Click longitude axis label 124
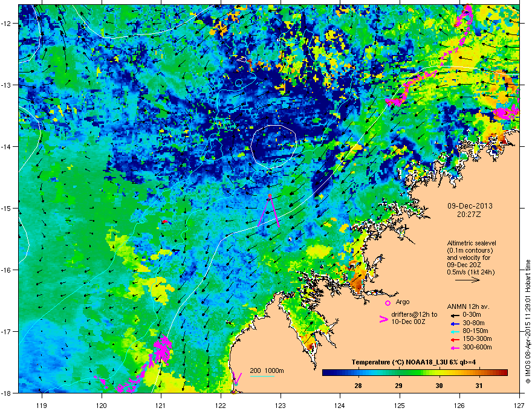This screenshot has height=411, width=532. (340, 405)
